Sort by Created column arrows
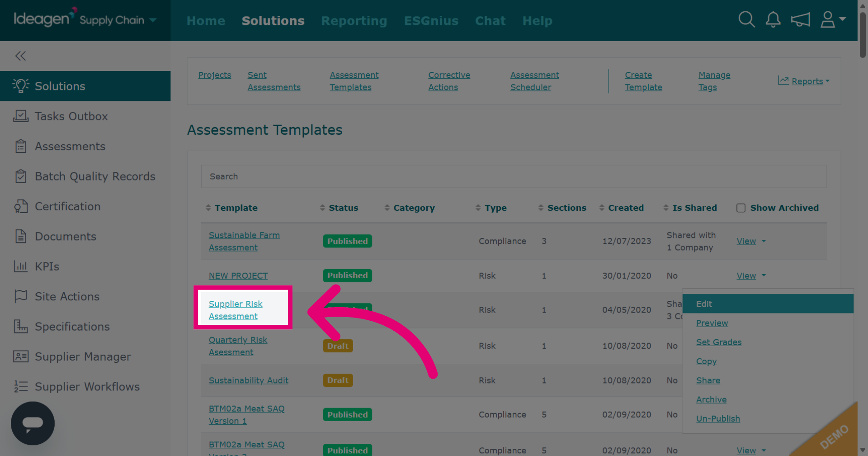Screen dimensions: 868x456 602,208
